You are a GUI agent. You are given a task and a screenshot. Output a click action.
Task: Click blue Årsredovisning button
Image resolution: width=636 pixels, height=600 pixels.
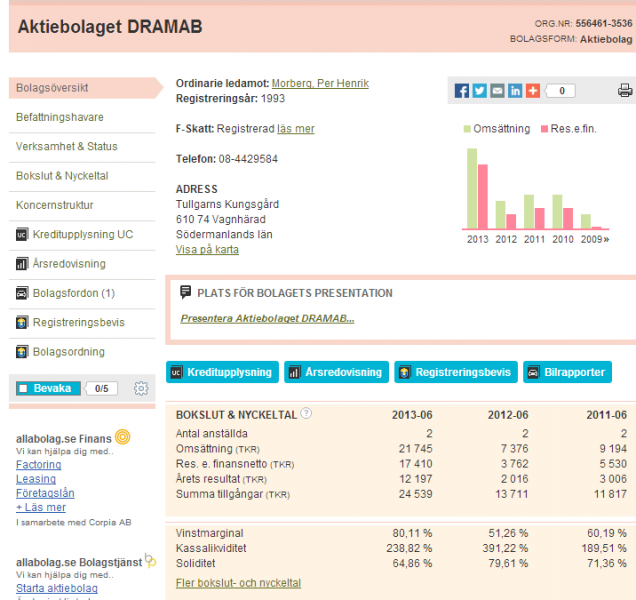click(336, 372)
